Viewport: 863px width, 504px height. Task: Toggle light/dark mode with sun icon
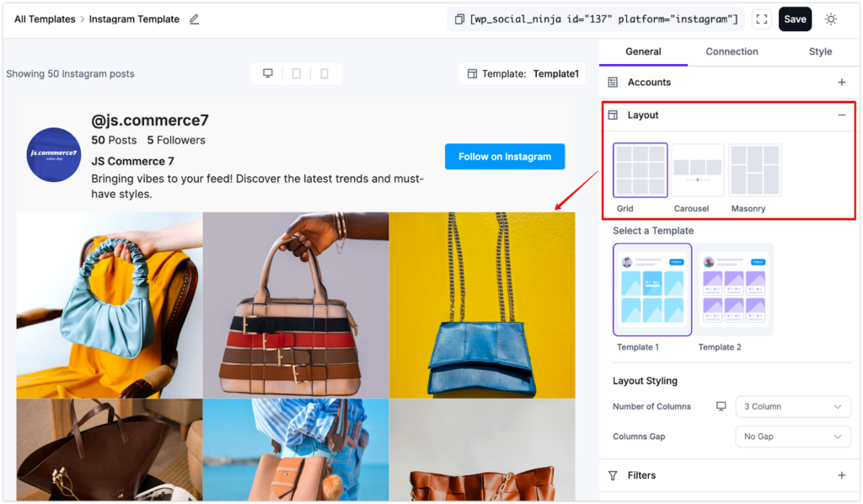pos(831,19)
